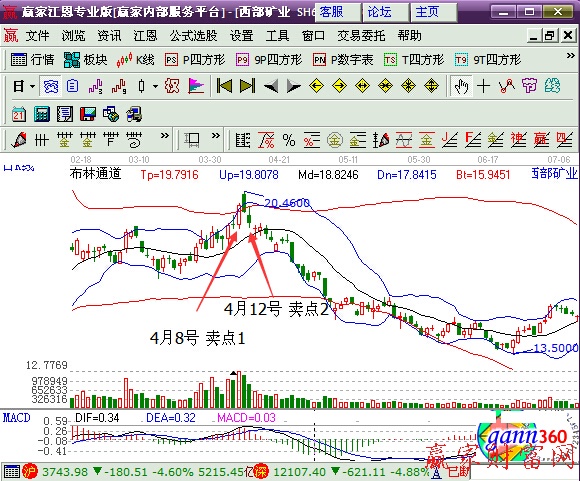Click the yellow diamond right-arrow icon
Viewport: 580px width, 481px height.
[340, 86]
